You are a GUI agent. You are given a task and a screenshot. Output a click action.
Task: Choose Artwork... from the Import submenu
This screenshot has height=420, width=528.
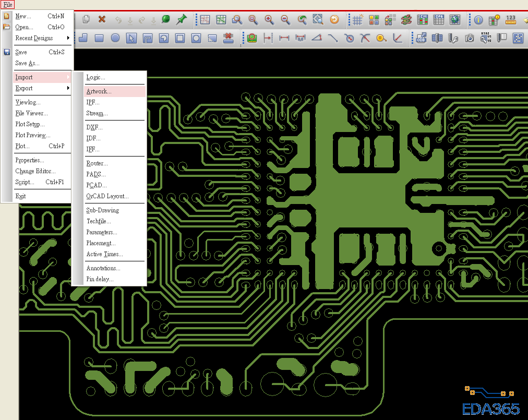click(x=99, y=91)
